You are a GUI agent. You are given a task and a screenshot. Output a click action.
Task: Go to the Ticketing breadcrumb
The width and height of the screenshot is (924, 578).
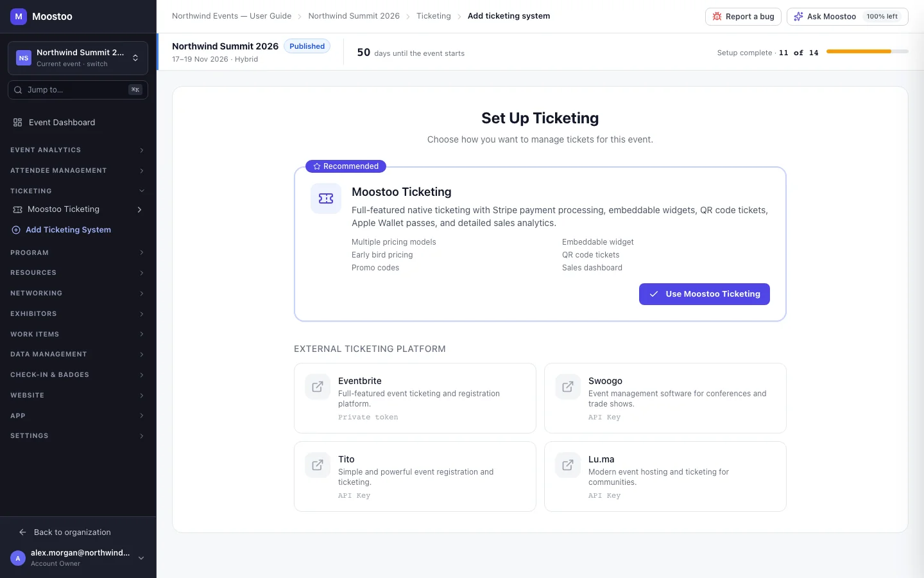434,16
